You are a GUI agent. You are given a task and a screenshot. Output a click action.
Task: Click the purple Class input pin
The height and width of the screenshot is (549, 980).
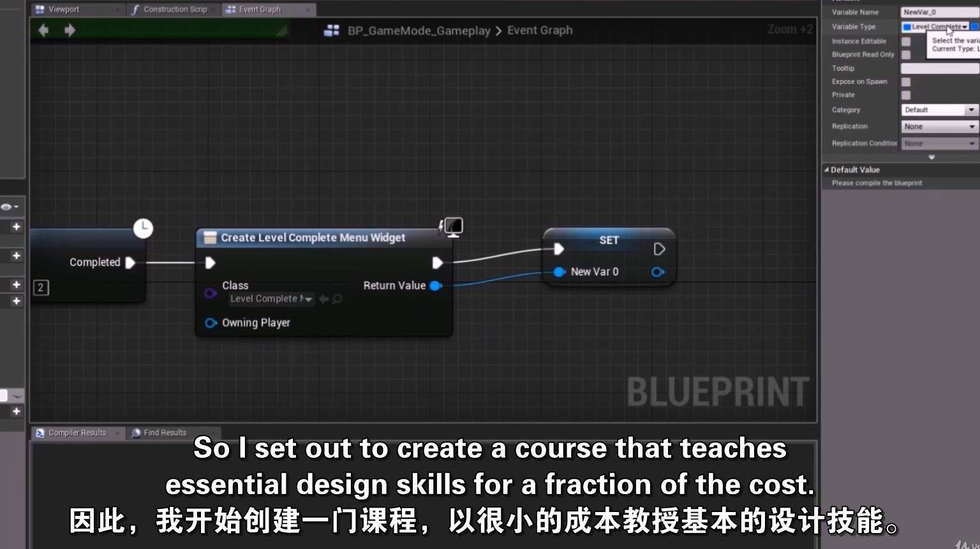click(210, 293)
